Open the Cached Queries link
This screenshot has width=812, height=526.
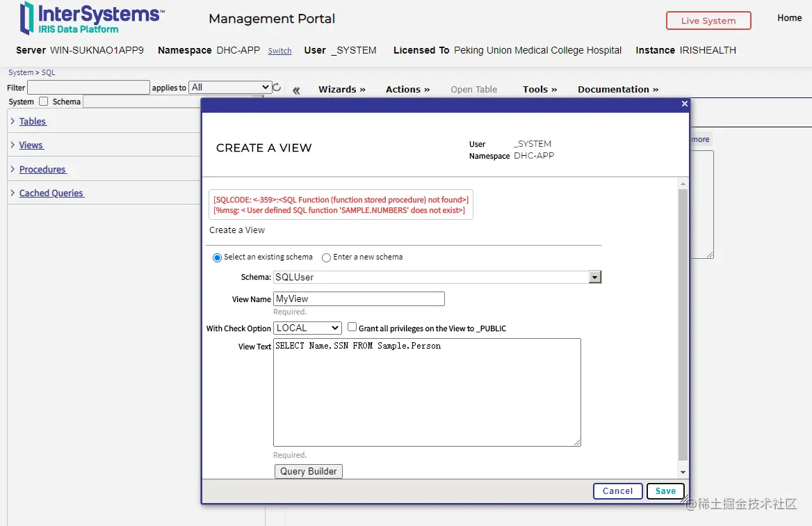click(51, 193)
